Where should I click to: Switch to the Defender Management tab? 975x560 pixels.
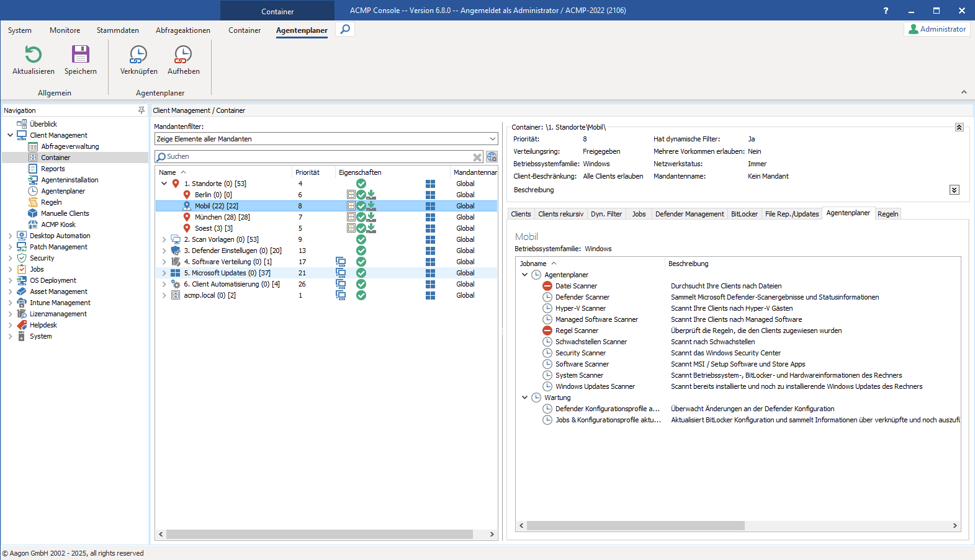[689, 214]
